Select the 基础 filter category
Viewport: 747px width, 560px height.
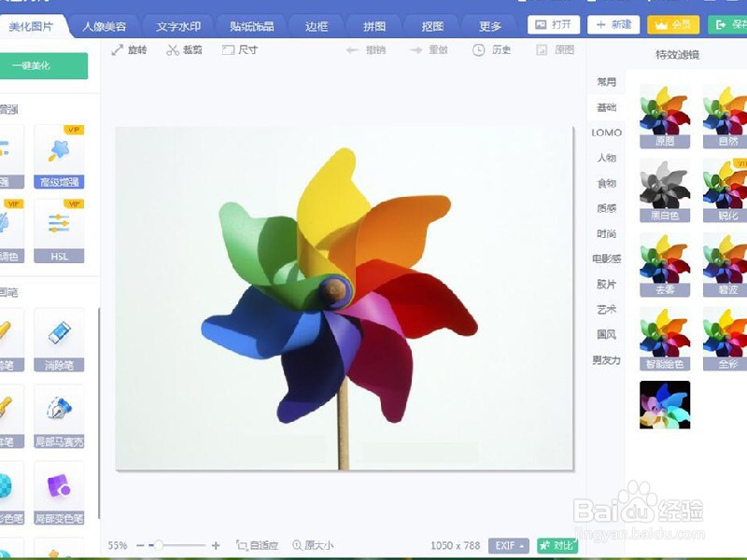click(x=606, y=107)
